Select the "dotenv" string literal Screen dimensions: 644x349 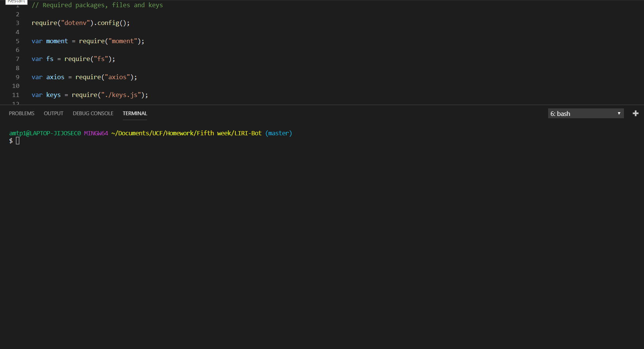(75, 23)
